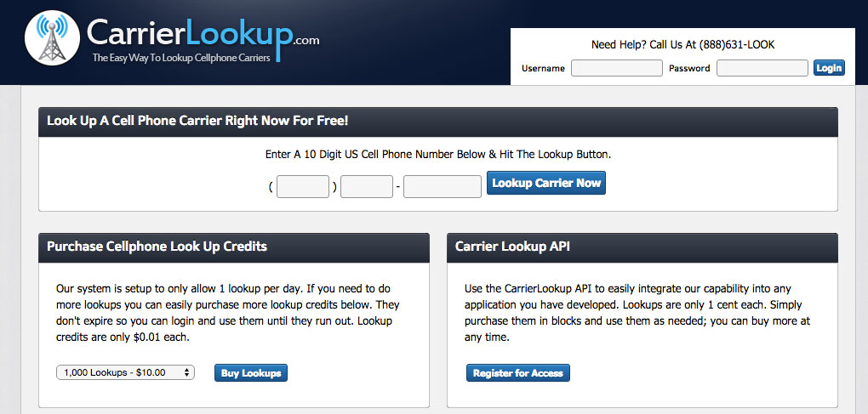Focus the Username field

(617, 69)
